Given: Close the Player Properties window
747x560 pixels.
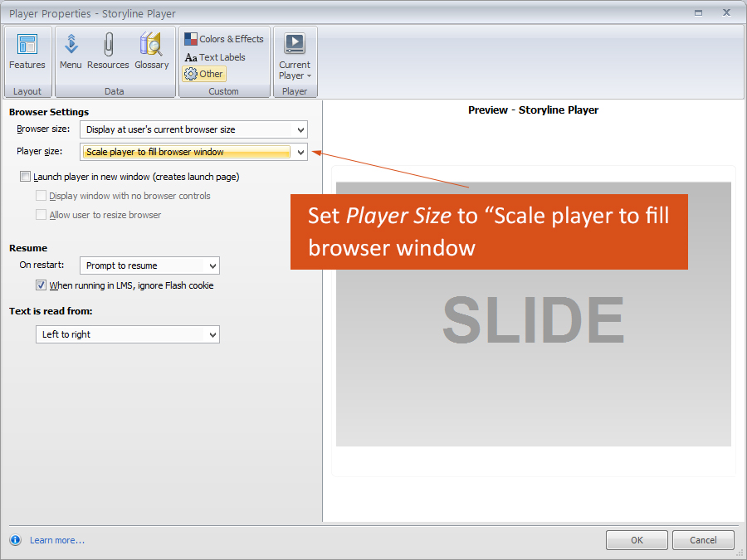Looking at the screenshot, I should (726, 12).
